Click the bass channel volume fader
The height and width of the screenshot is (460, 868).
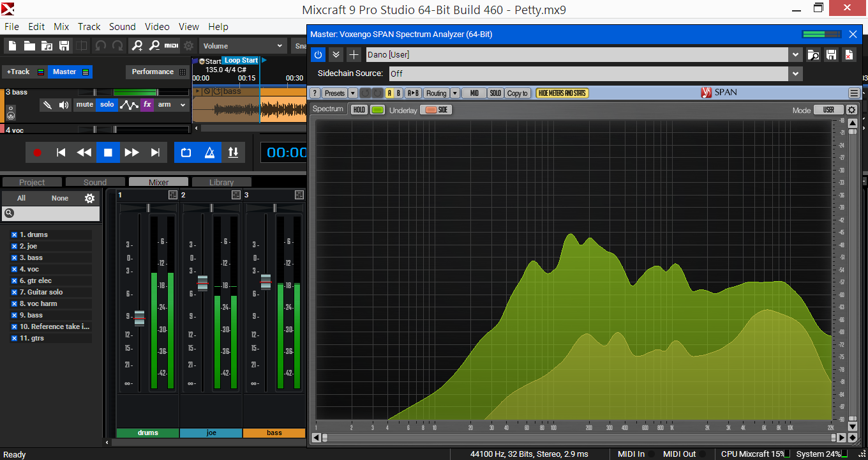pyautogui.click(x=266, y=282)
